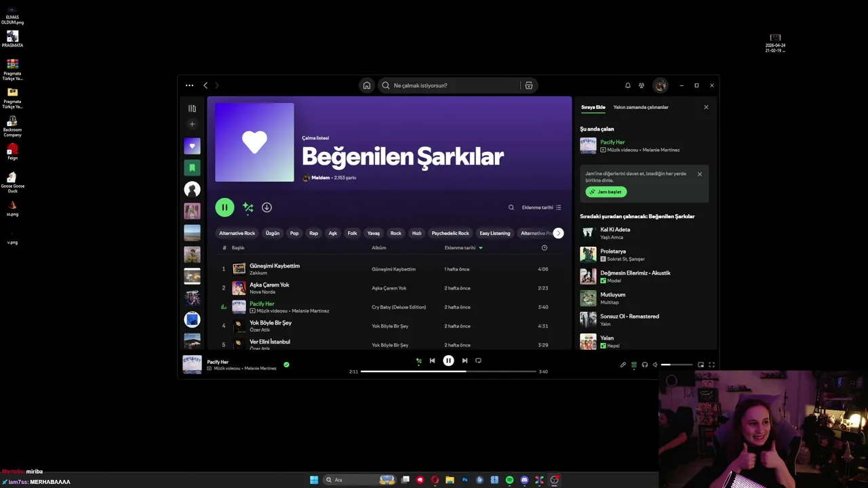Viewport: 868px width, 488px height.
Task: Click the green liked checkmark in player
Action: click(286, 365)
